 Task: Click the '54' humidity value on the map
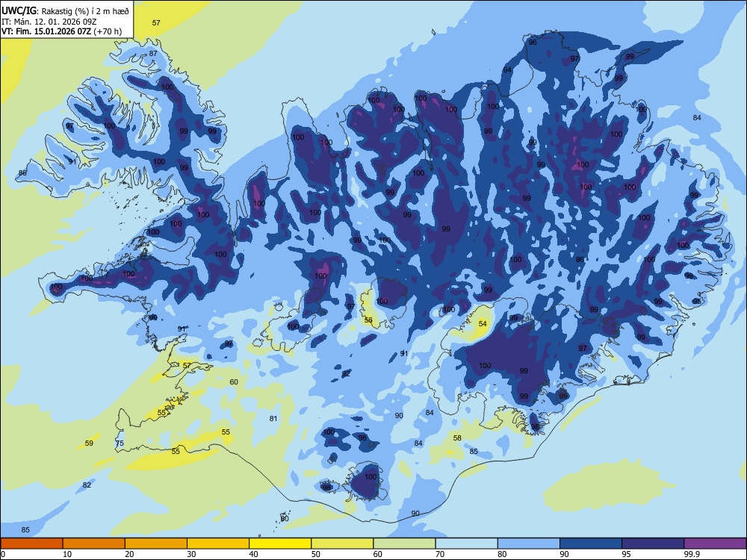(483, 324)
